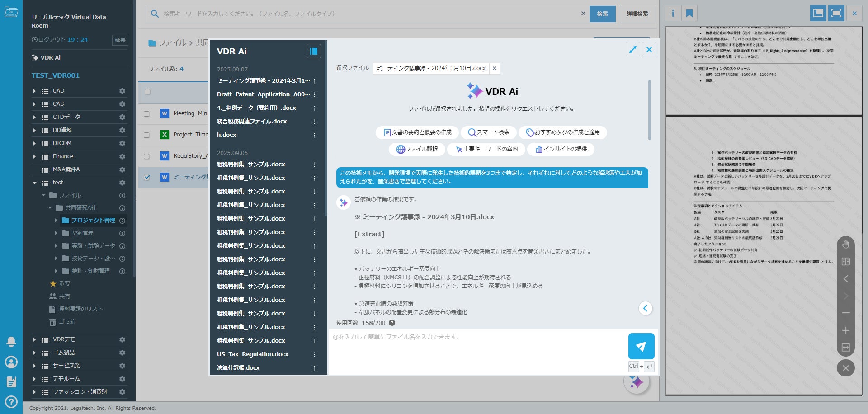Open the document report icon in left bar
Screen dimensions: 868x414
coord(11,382)
